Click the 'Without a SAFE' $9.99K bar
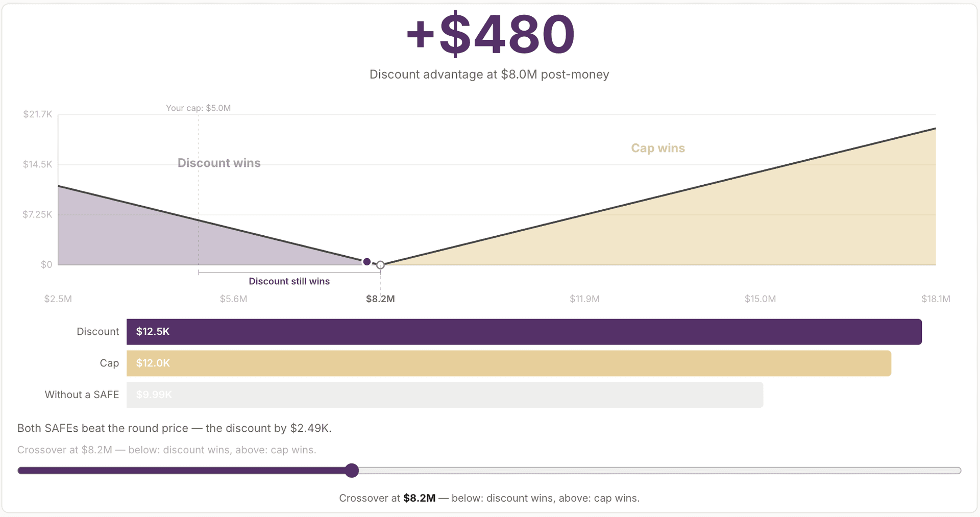The image size is (980, 517). coord(444,395)
